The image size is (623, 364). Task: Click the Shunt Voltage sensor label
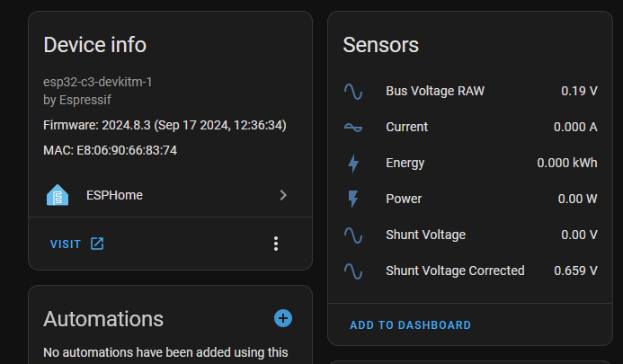pos(425,235)
